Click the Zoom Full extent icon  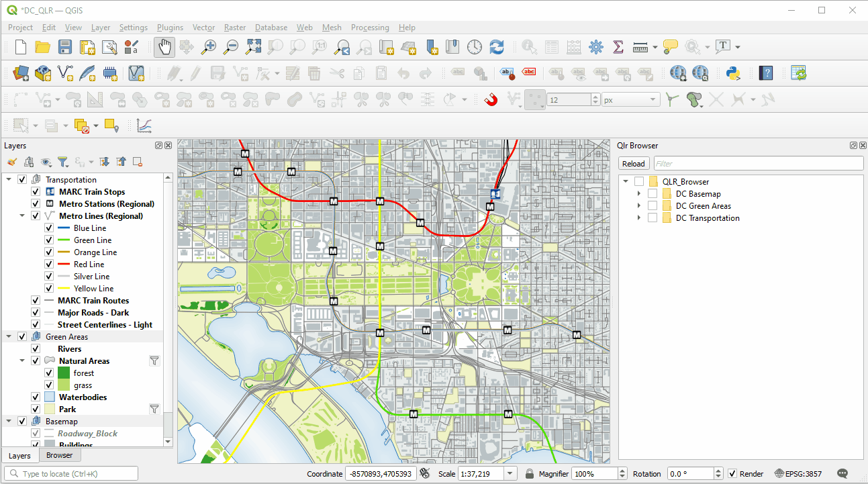[x=253, y=47]
